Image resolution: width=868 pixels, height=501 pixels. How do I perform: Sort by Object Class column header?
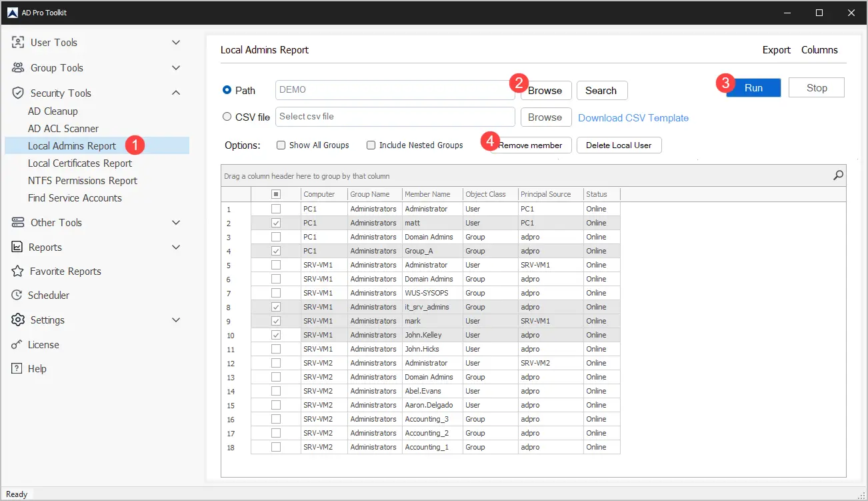[490, 194]
